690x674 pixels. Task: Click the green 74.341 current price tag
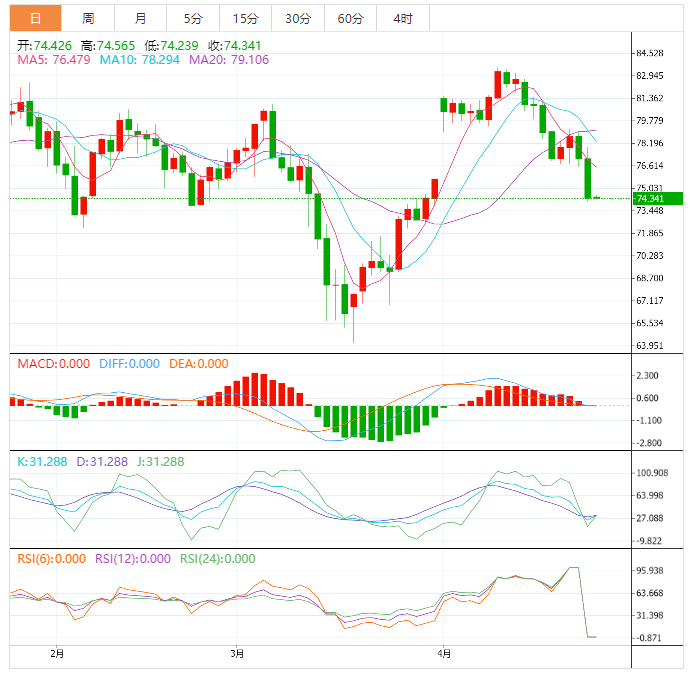pyautogui.click(x=650, y=199)
